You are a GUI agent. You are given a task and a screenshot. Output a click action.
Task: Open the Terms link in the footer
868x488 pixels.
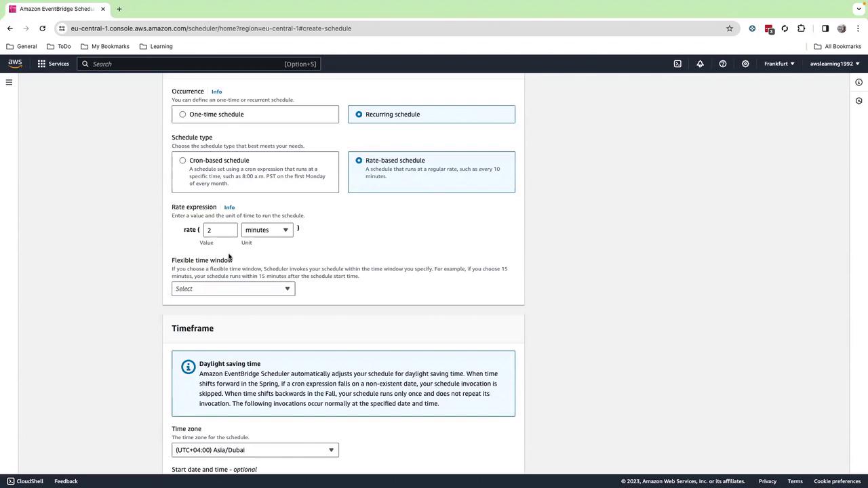click(x=795, y=481)
